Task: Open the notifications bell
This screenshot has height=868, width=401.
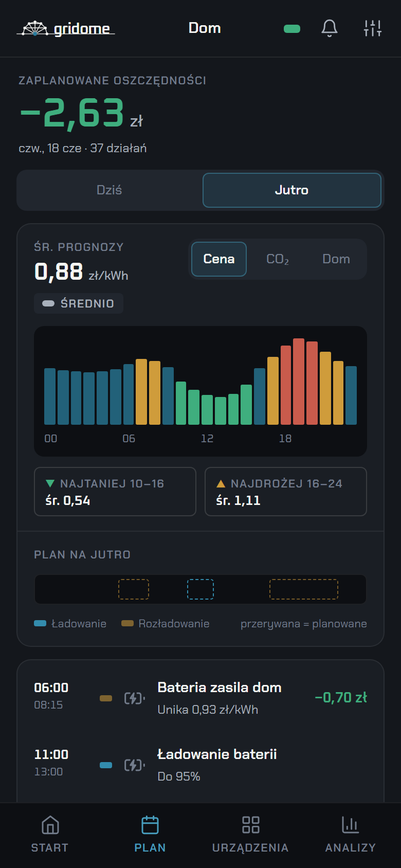Action: (330, 28)
